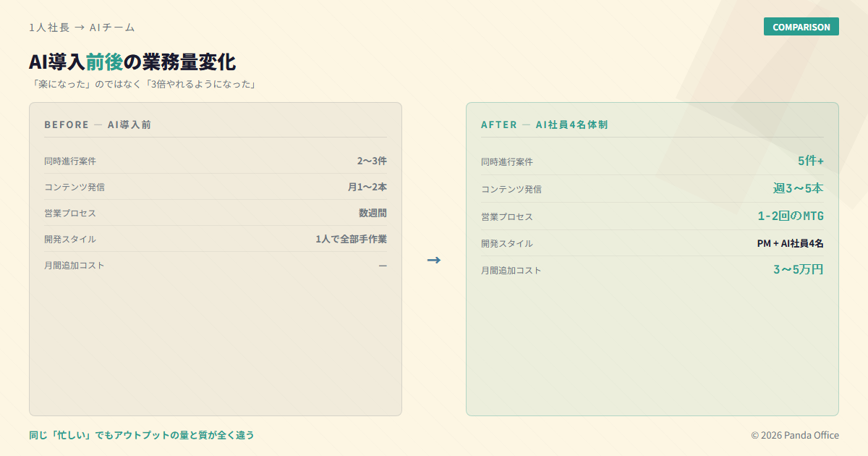Click the 'PM + AI社員4名' development style value

click(x=790, y=243)
